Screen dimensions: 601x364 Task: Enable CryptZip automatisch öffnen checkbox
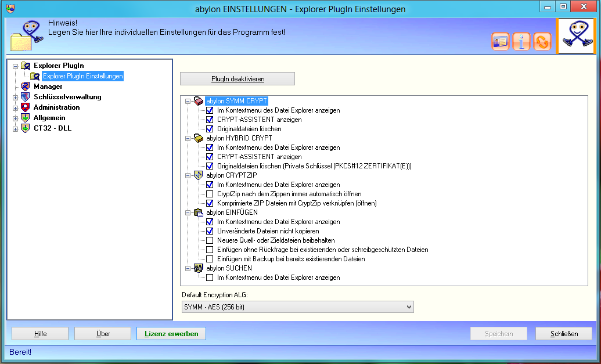pyautogui.click(x=210, y=194)
